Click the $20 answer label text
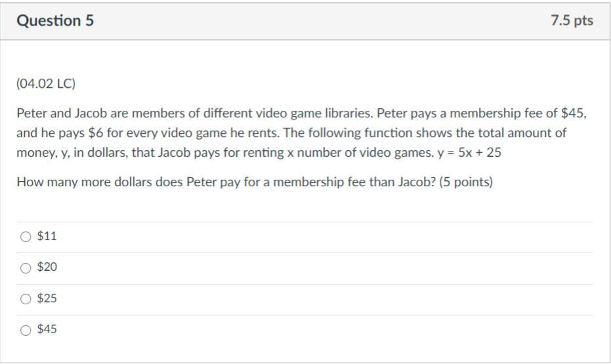 pyautogui.click(x=47, y=267)
